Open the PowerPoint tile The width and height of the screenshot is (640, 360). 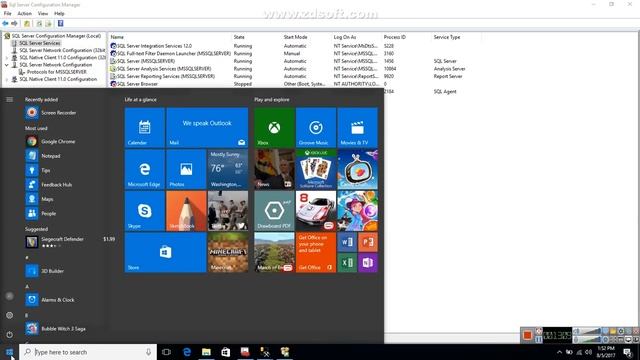tap(368, 242)
